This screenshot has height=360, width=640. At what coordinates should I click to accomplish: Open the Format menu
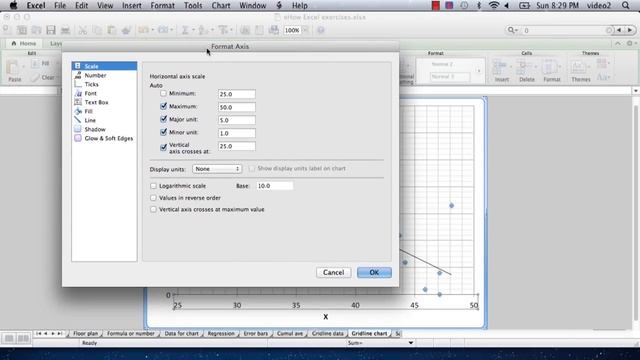[162, 6]
